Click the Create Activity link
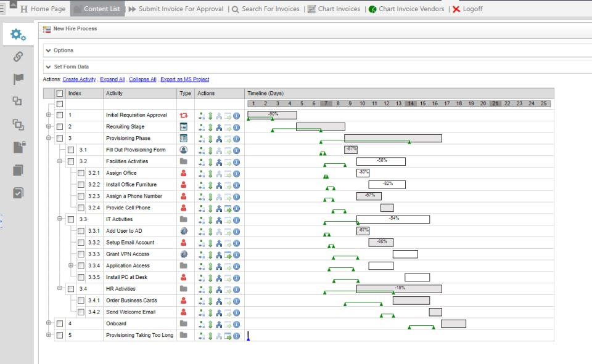This screenshot has width=592, height=364. (79, 79)
